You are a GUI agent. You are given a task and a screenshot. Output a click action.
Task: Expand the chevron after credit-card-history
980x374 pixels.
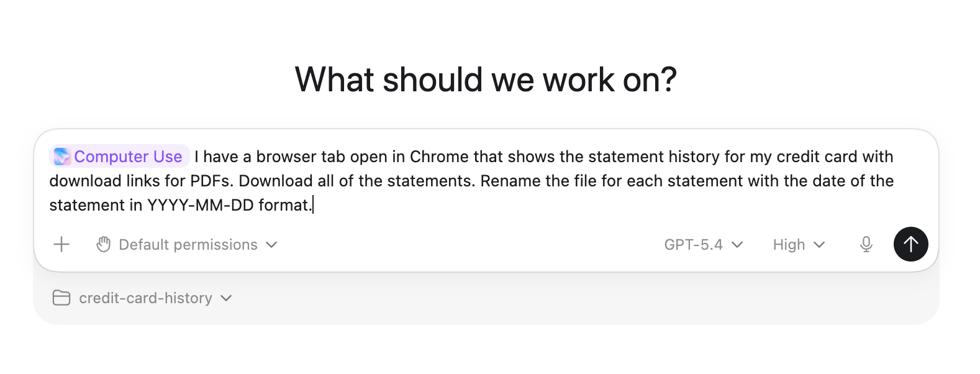[x=226, y=298]
